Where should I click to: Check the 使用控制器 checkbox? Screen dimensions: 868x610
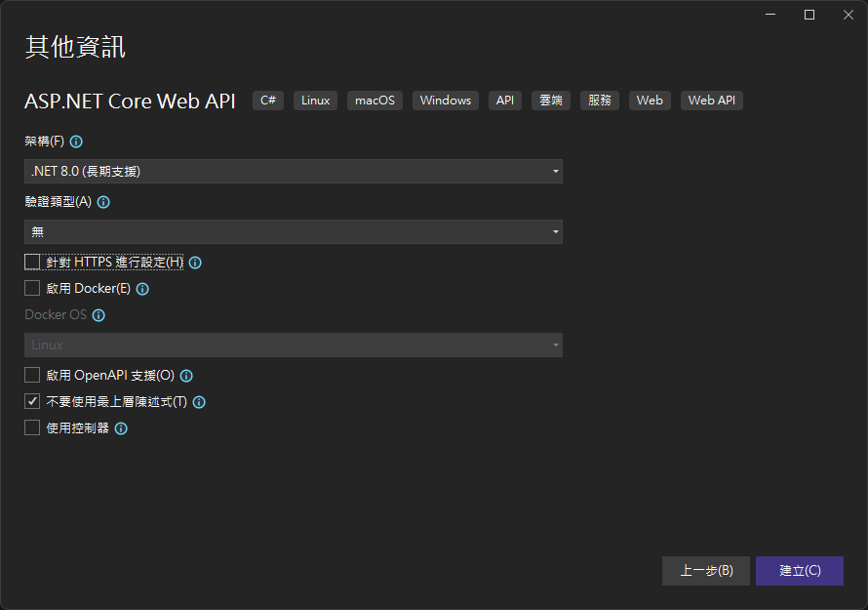(x=32, y=427)
